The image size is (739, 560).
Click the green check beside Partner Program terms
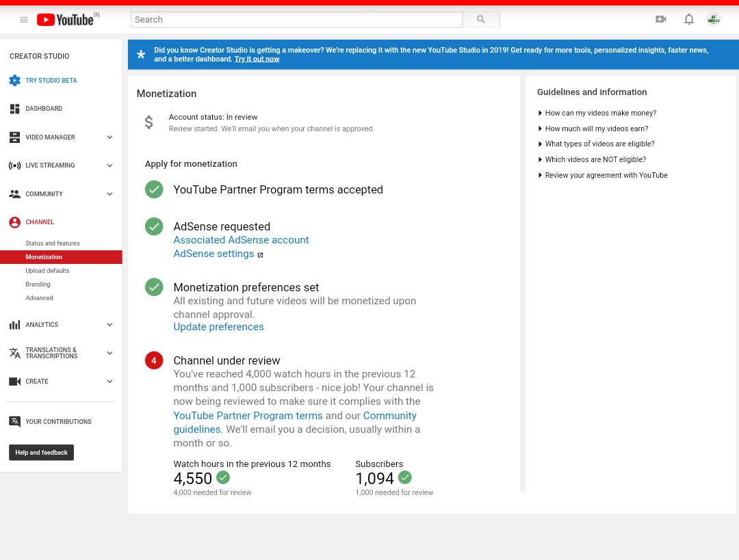pyautogui.click(x=154, y=189)
